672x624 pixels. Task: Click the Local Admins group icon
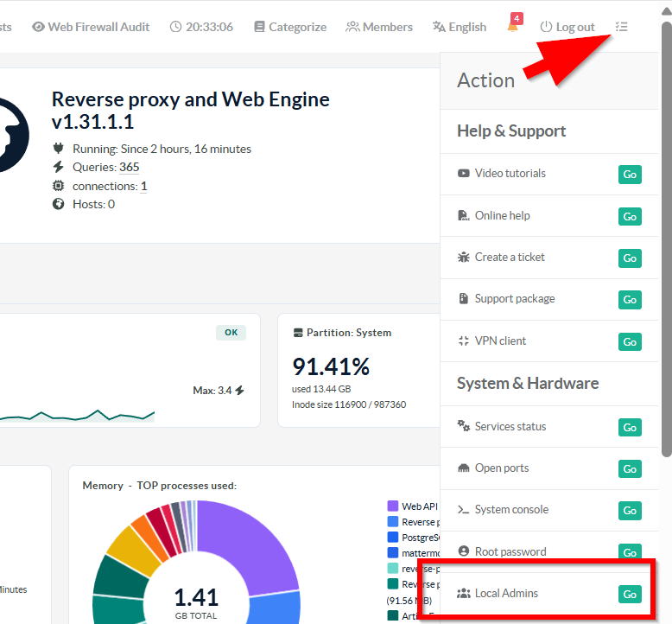tap(463, 593)
